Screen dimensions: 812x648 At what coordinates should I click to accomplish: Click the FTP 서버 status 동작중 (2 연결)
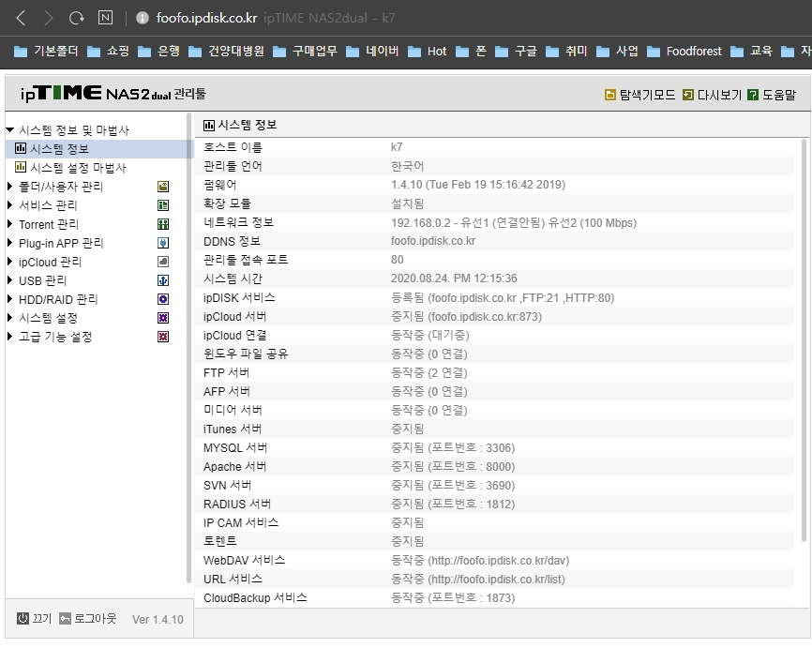coord(429,372)
